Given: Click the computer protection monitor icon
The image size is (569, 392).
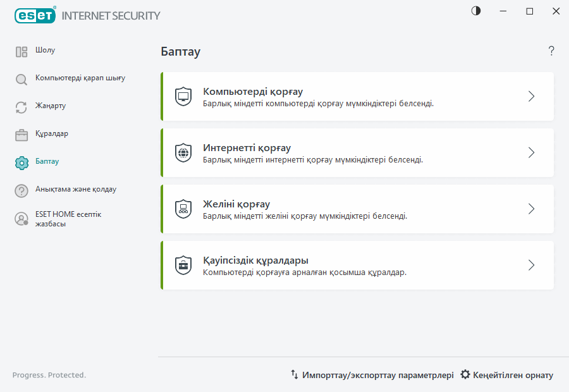Looking at the screenshot, I should tap(183, 96).
